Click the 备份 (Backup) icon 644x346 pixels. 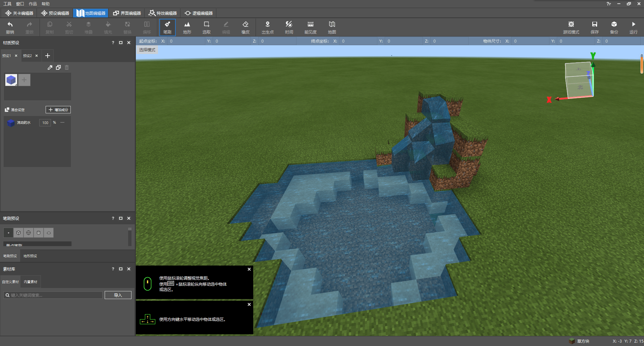point(614,27)
